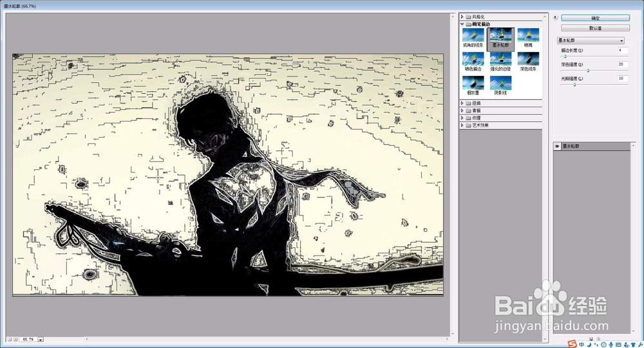Click the 深色强度 slider handle
The height and width of the screenshot is (348, 644).
click(588, 71)
